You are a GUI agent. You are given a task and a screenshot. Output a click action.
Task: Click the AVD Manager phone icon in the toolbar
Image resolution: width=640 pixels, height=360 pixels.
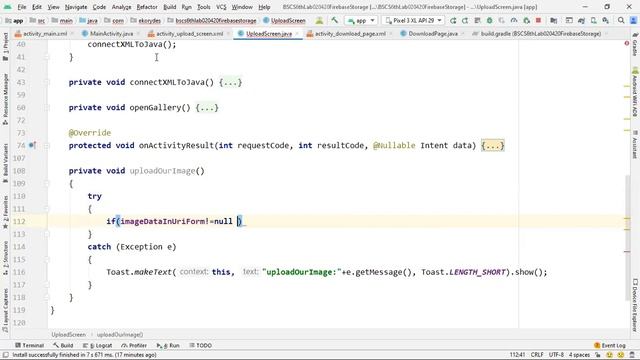[593, 20]
